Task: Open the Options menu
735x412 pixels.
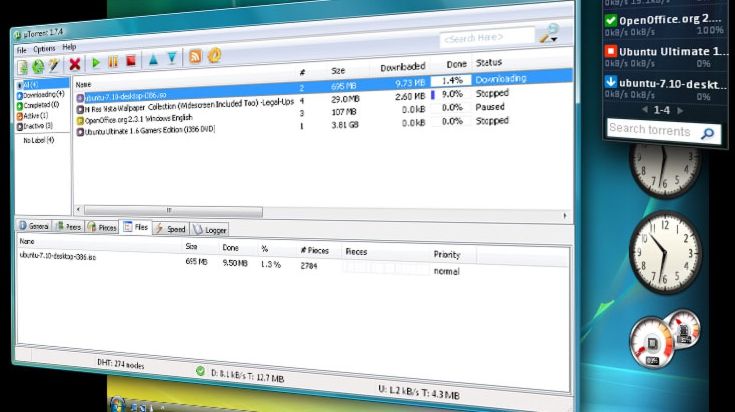Action: click(x=44, y=48)
